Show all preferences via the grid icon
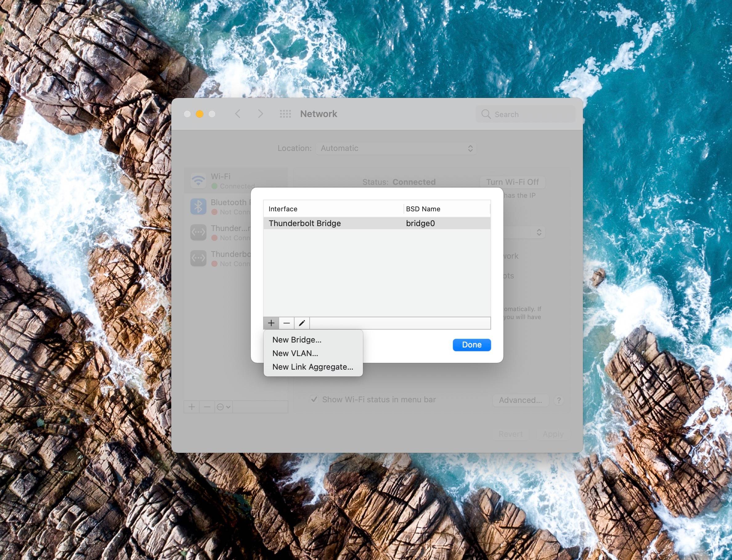 (x=285, y=114)
